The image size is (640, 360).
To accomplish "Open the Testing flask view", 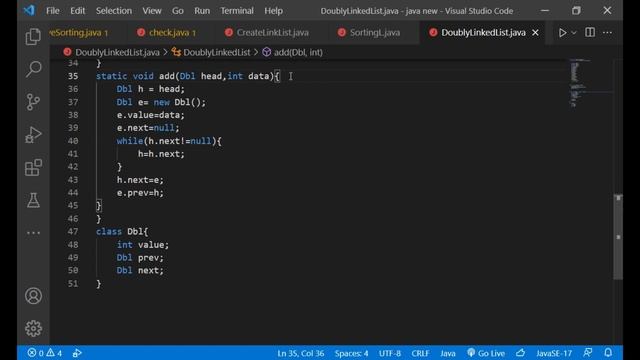I will (33, 200).
